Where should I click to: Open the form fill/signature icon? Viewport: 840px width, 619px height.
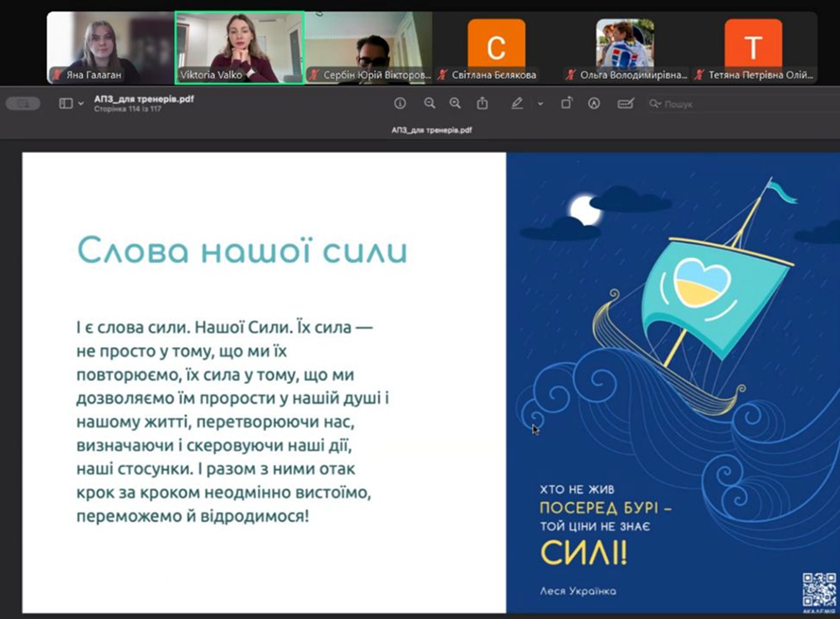tap(624, 104)
